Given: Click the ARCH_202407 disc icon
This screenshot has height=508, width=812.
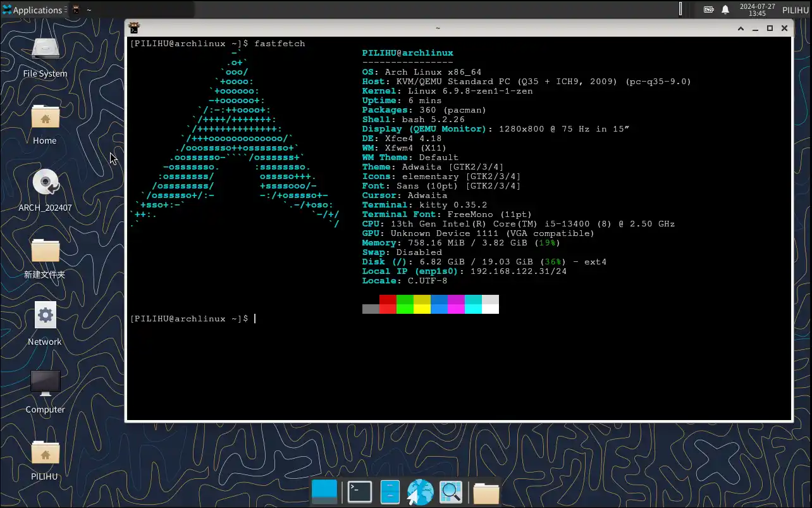Looking at the screenshot, I should (45, 183).
